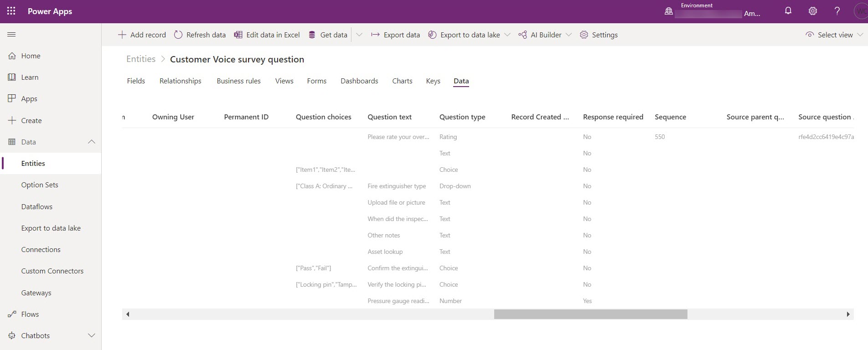Open Export to data lake sidebar item
Image resolution: width=868 pixels, height=350 pixels.
click(x=51, y=228)
